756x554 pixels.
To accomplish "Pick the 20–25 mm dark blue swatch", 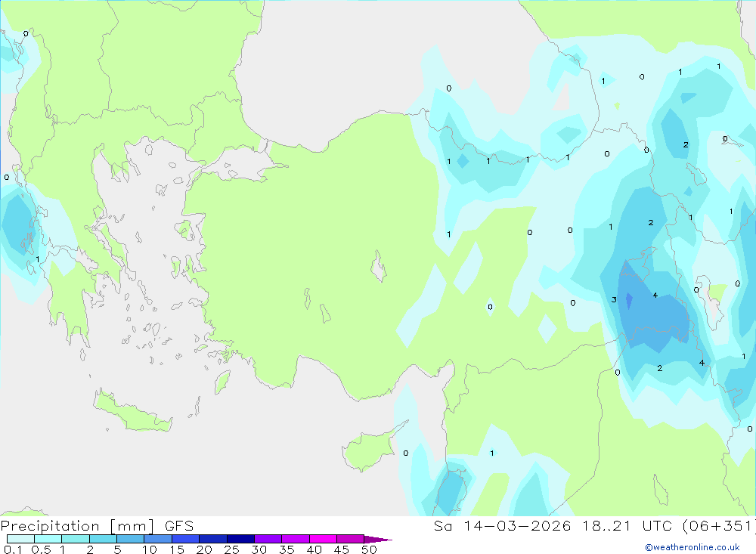I will (x=213, y=539).
